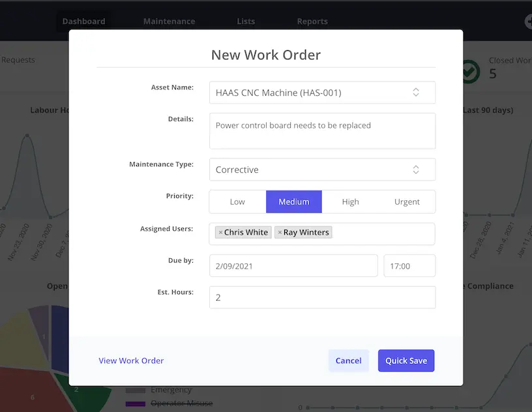Click the plus icon in top bar
The width and height of the screenshot is (532, 412).
tap(528, 22)
